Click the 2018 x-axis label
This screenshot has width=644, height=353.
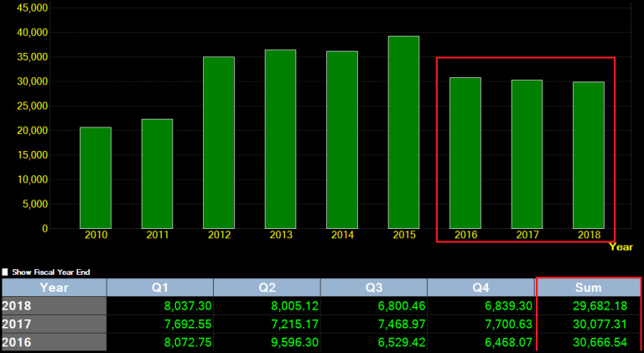589,235
